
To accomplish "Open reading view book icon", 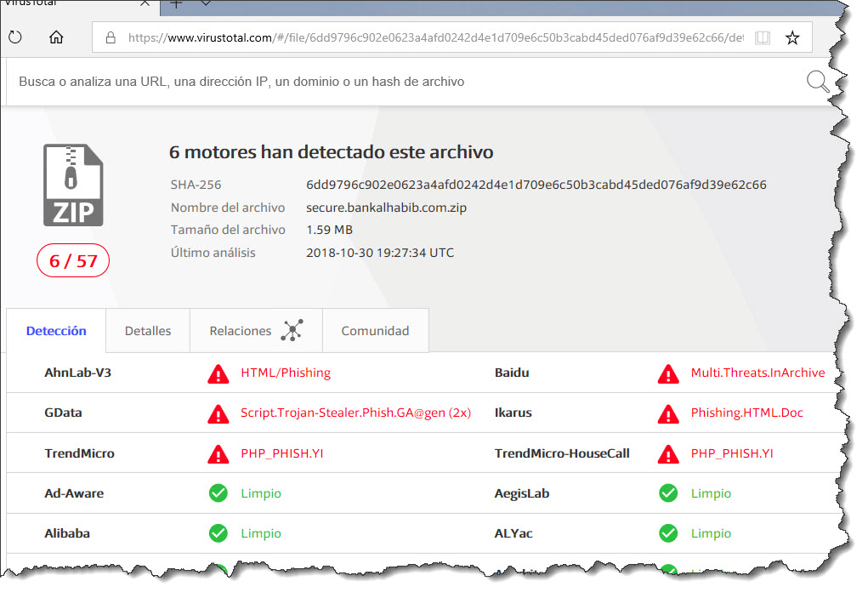I will (x=763, y=37).
